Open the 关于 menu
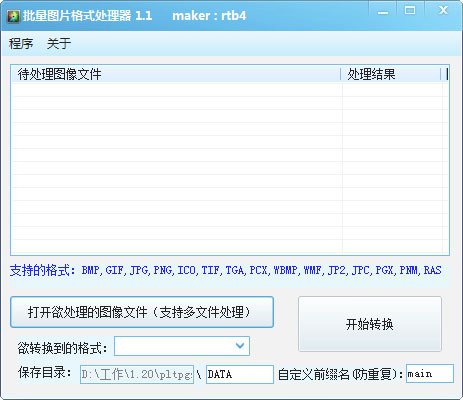 (59, 43)
